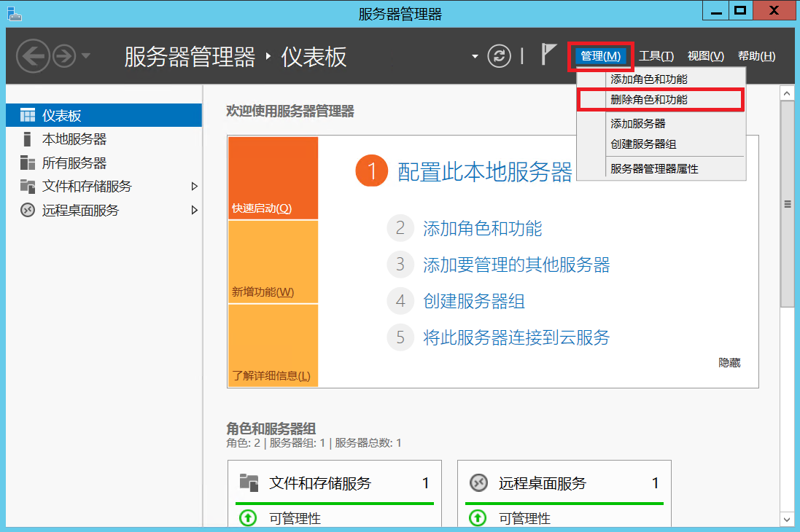Open the notifications flag icon

coord(548,55)
